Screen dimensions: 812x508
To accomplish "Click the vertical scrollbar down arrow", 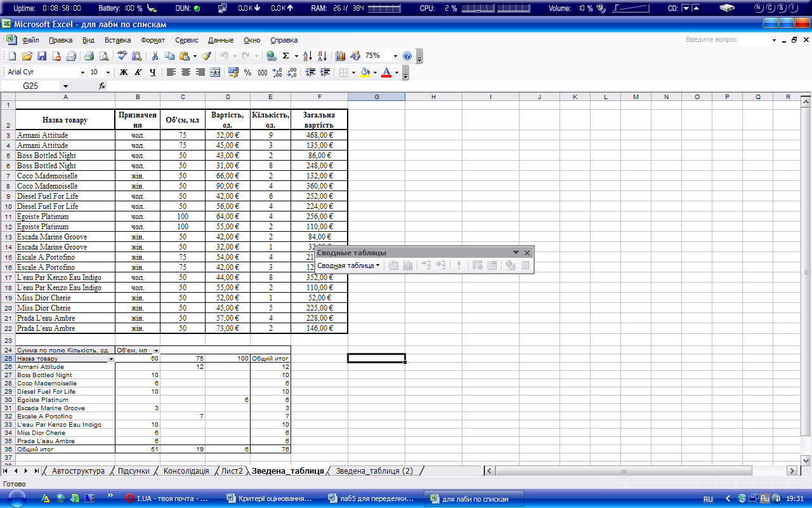I will tap(806, 460).
